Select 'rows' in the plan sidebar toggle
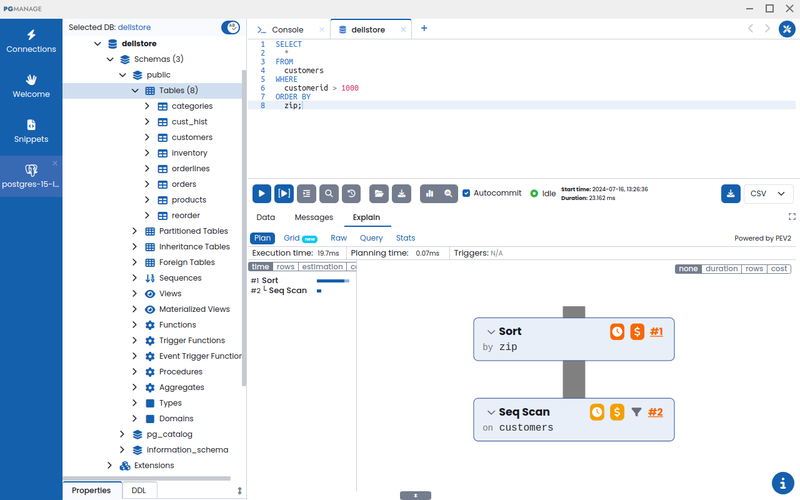Screen dimensions: 800x500 pyautogui.click(x=285, y=267)
